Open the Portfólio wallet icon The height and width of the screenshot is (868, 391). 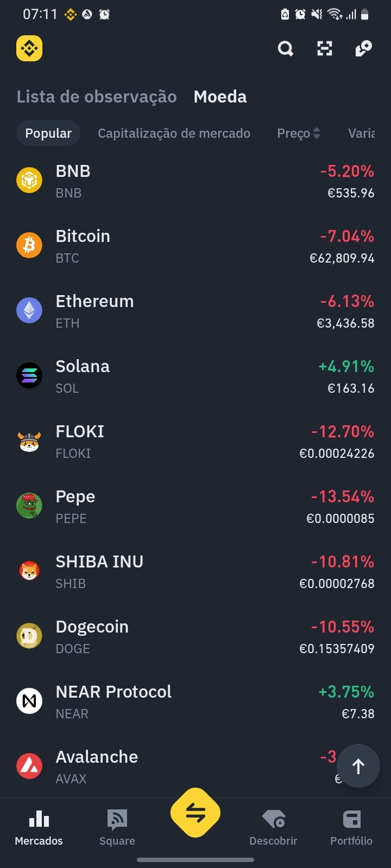(x=351, y=819)
